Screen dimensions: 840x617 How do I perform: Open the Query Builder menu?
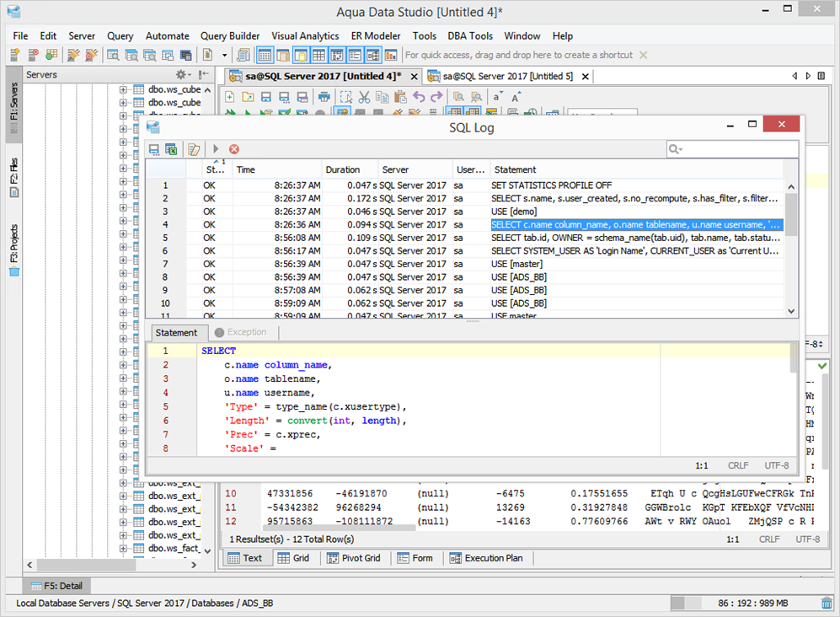click(229, 36)
